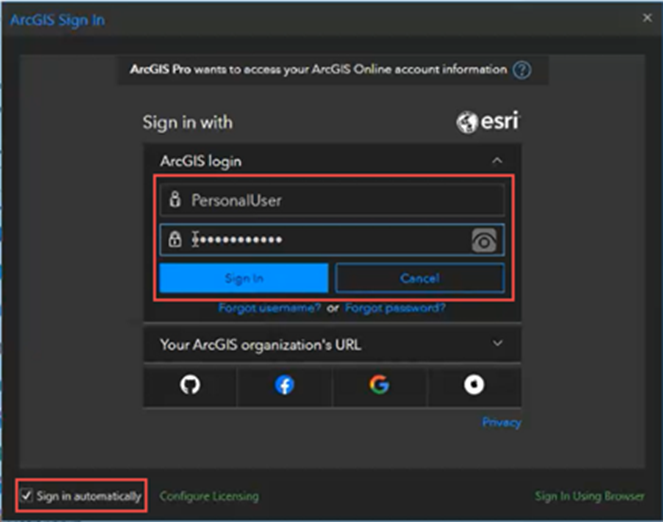
Task: Open help question mark icon
Action: coord(522,70)
